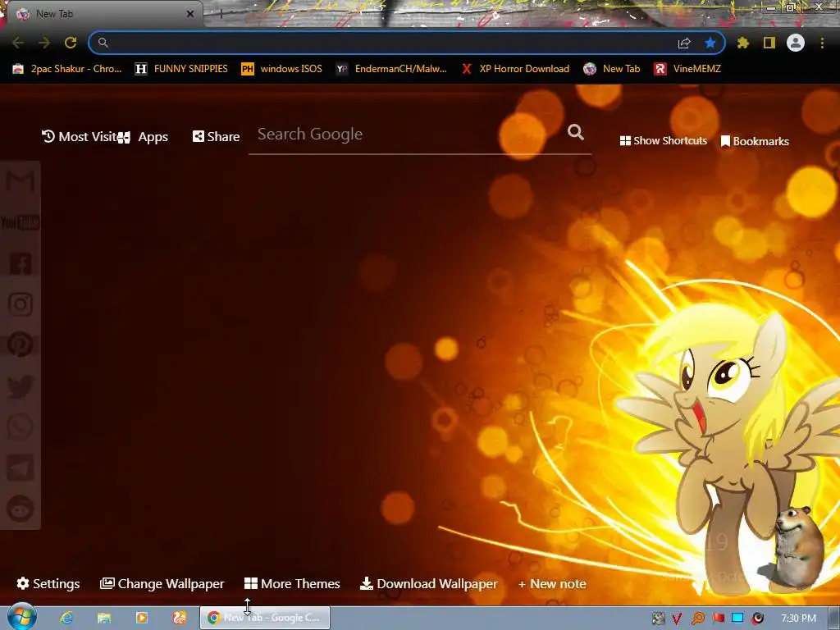
Task: Open Windows Explorer from the taskbar
Action: (x=104, y=619)
